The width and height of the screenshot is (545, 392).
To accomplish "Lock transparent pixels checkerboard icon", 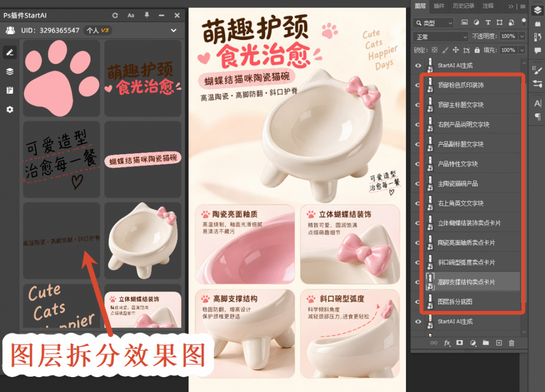I will pyautogui.click(x=434, y=50).
